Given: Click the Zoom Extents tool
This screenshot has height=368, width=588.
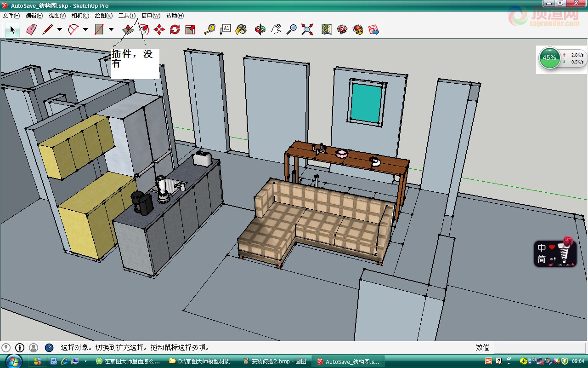Looking at the screenshot, I should pos(307,30).
